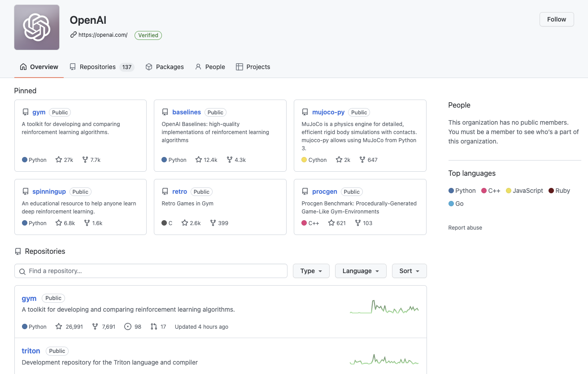Click the Report abuse link
The image size is (588, 374).
[465, 228]
